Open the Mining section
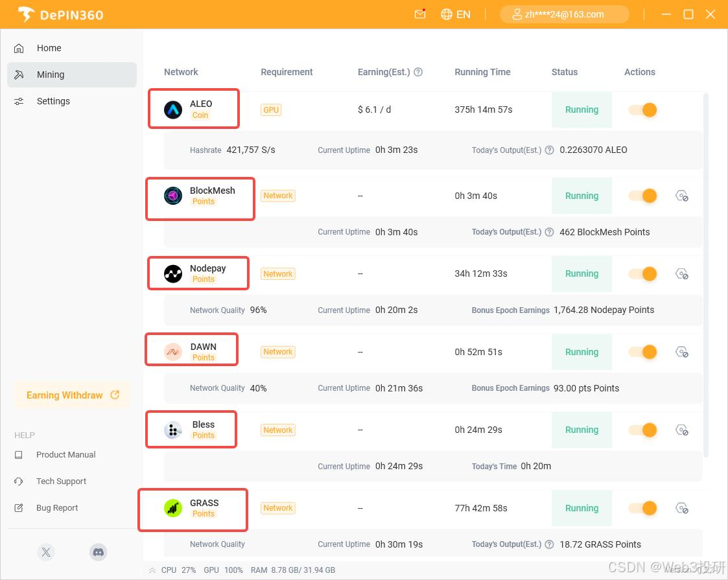Image resolution: width=728 pixels, height=580 pixels. click(72, 75)
